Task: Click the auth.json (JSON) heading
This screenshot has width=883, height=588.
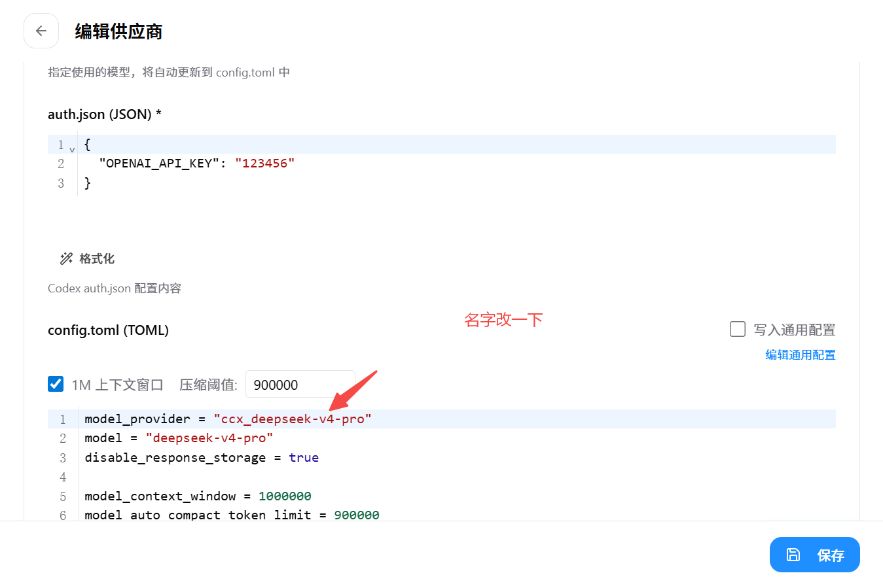Action: pyautogui.click(x=105, y=114)
